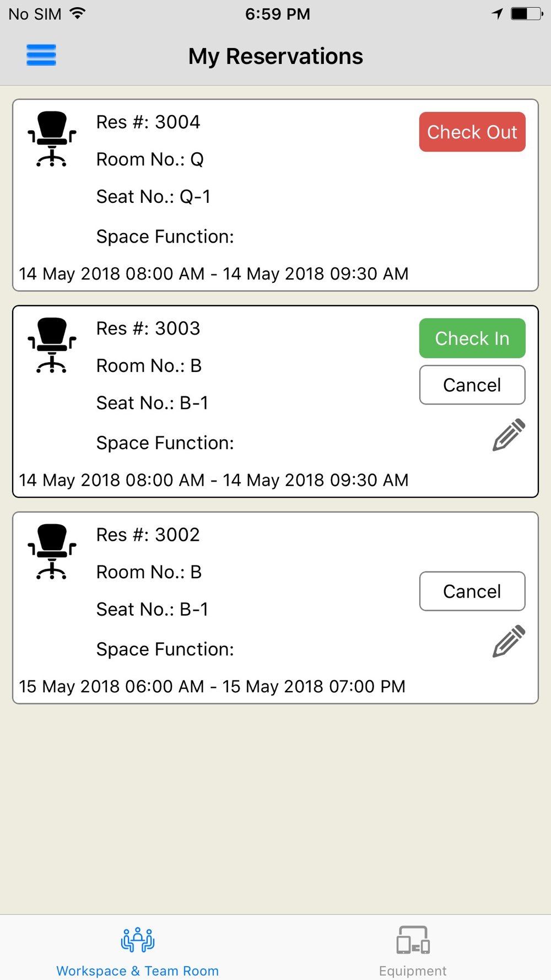Open reservation card Res #: 3004
This screenshot has width=551, height=980.
[x=275, y=195]
